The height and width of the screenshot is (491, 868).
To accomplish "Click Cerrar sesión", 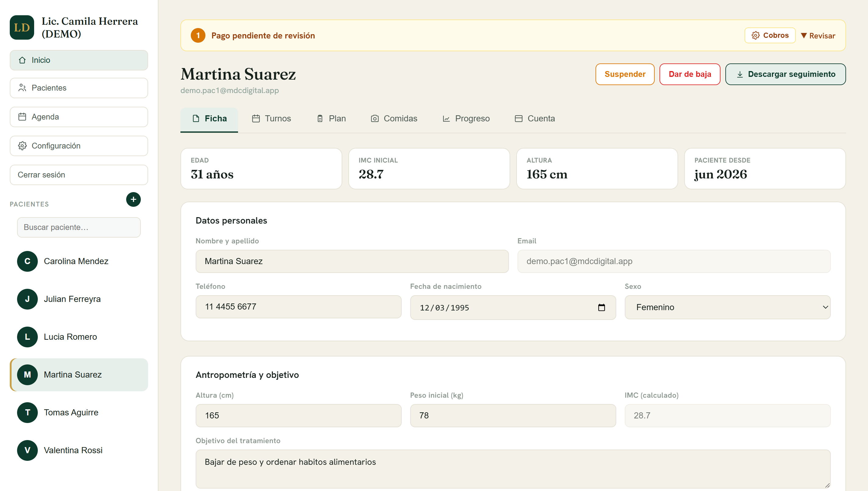I will [x=79, y=175].
